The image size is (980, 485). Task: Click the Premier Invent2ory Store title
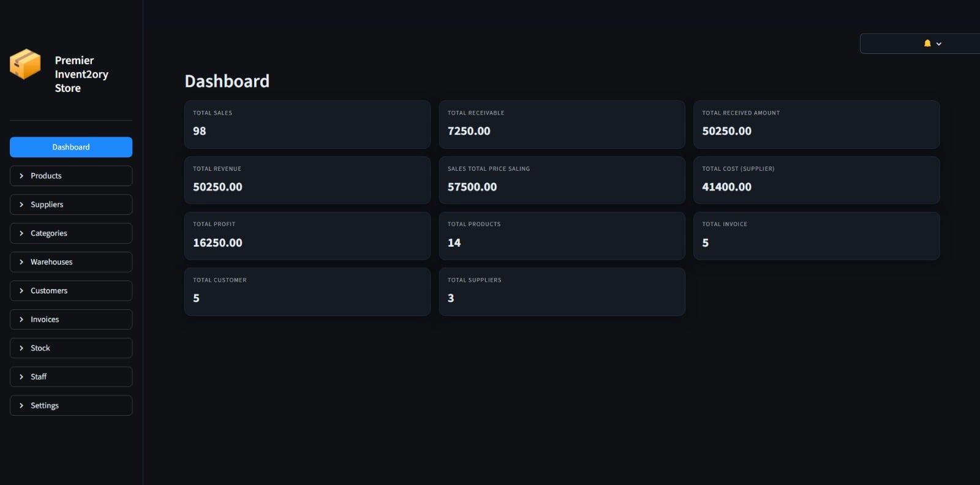[81, 74]
